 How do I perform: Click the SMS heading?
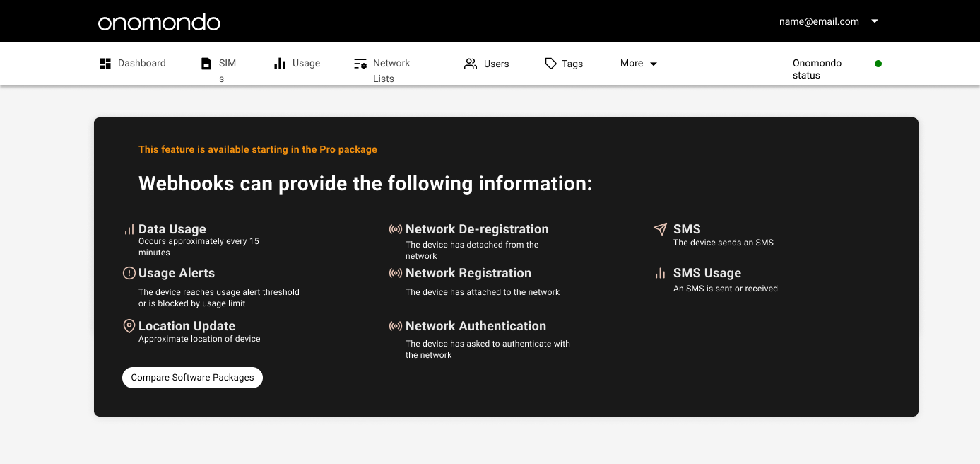coord(687,229)
